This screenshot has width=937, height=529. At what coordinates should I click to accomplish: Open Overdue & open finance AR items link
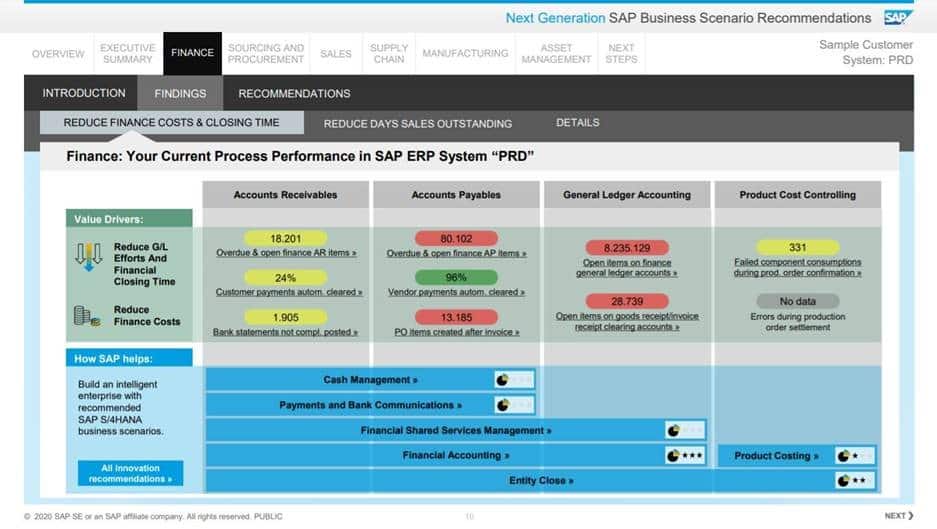pos(286,253)
